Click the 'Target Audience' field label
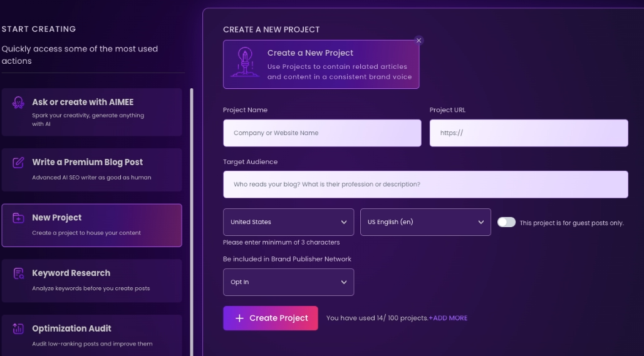Screen dimensions: 644x356 coord(250,161)
